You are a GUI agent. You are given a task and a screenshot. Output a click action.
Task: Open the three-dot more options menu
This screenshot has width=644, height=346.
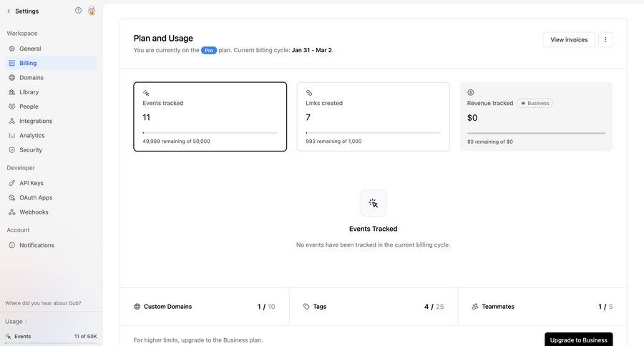tap(605, 40)
